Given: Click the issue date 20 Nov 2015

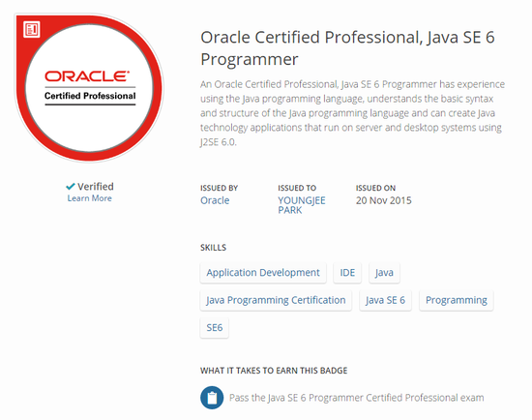Looking at the screenshot, I should click(383, 200).
